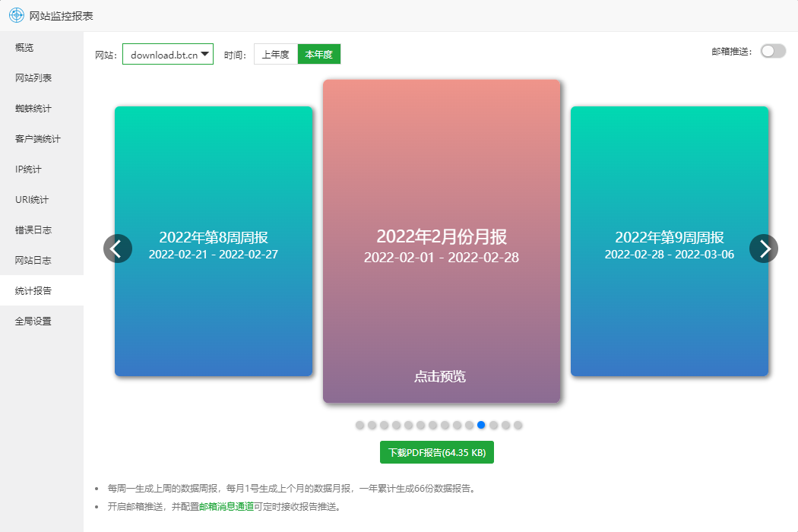
Task: Click the 网站监控报表 logo icon
Action: pyautogui.click(x=16, y=15)
